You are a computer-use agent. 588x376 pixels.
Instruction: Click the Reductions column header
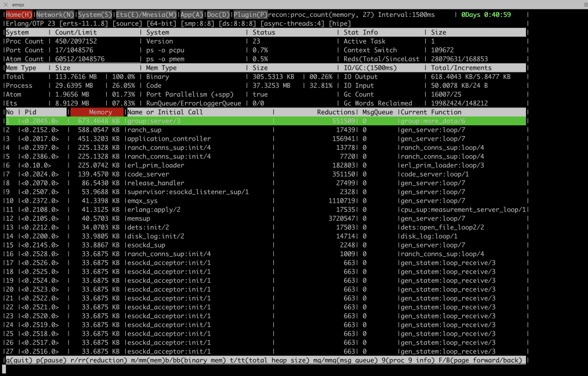click(335, 112)
